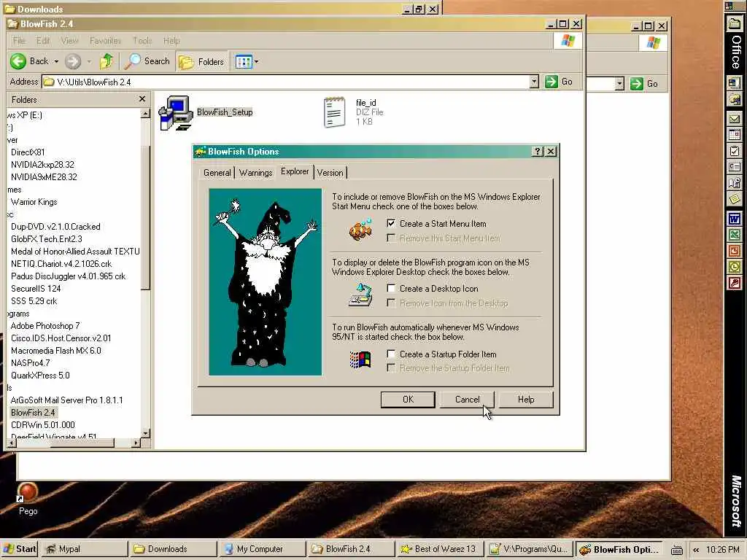Open the Start menu

coord(19,549)
